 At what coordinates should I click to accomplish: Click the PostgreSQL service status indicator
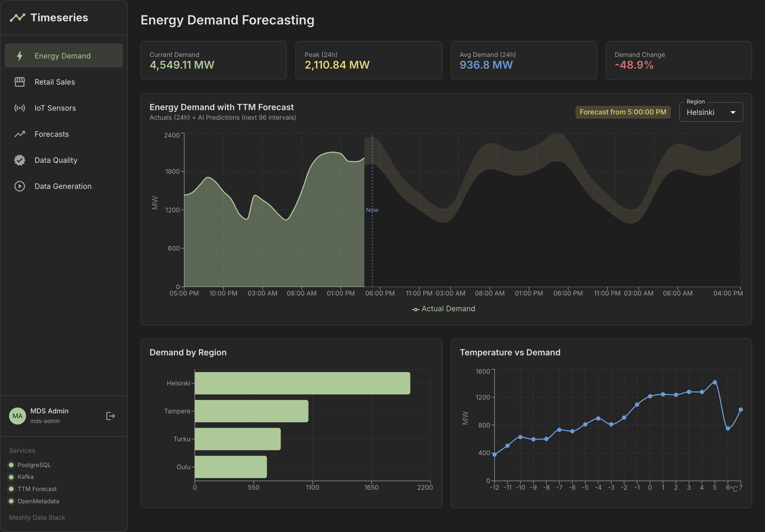[12, 465]
